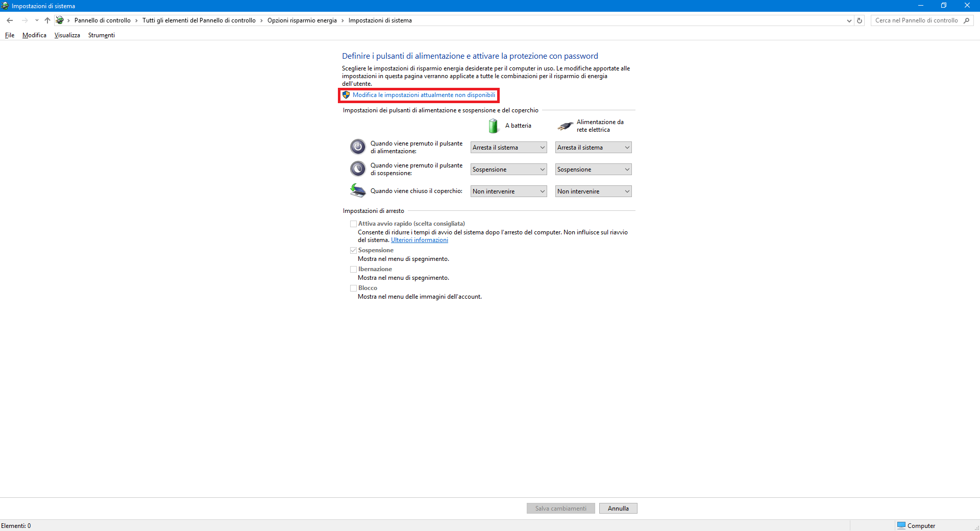Click the refresh icon in address bar
The width and height of the screenshot is (980, 531).
(x=860, y=20)
